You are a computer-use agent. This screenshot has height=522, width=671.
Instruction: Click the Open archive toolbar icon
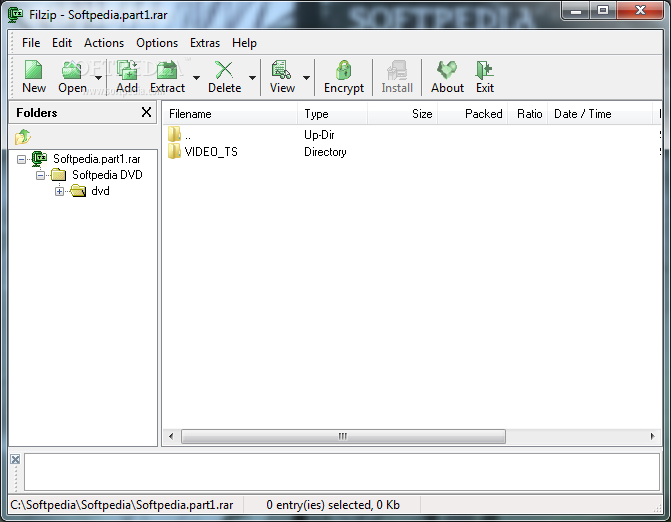pos(71,70)
